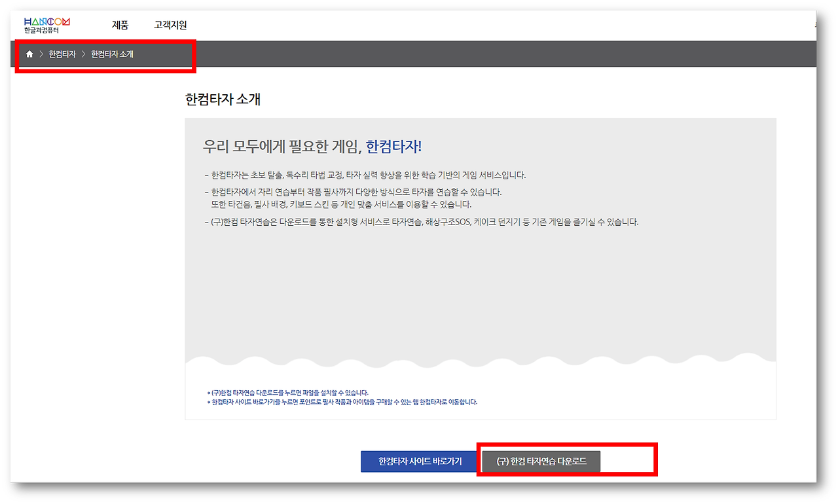Viewport: 838px width, 504px height.
Task: Click the 한컴타자 소개 breadcrumb entry
Action: click(111, 54)
